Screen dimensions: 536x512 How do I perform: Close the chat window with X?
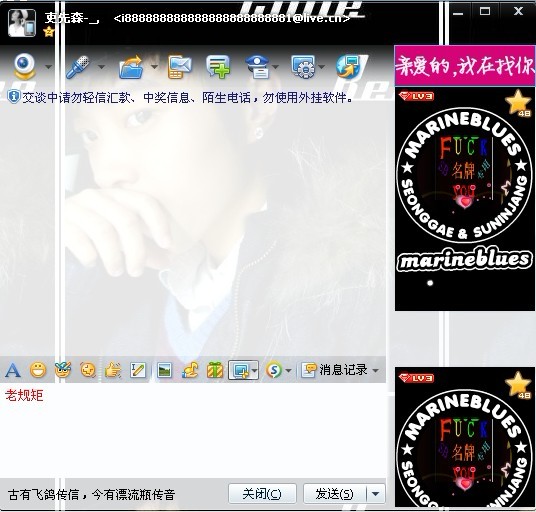click(518, 11)
